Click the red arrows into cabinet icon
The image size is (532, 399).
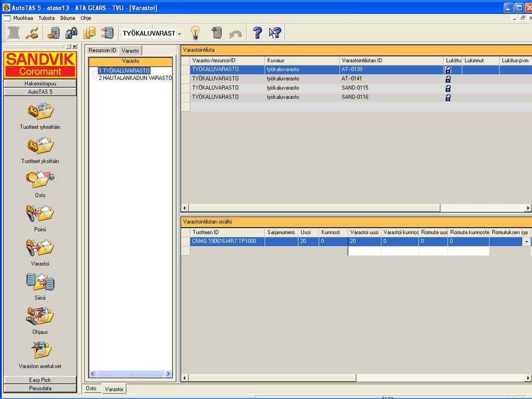(108, 33)
